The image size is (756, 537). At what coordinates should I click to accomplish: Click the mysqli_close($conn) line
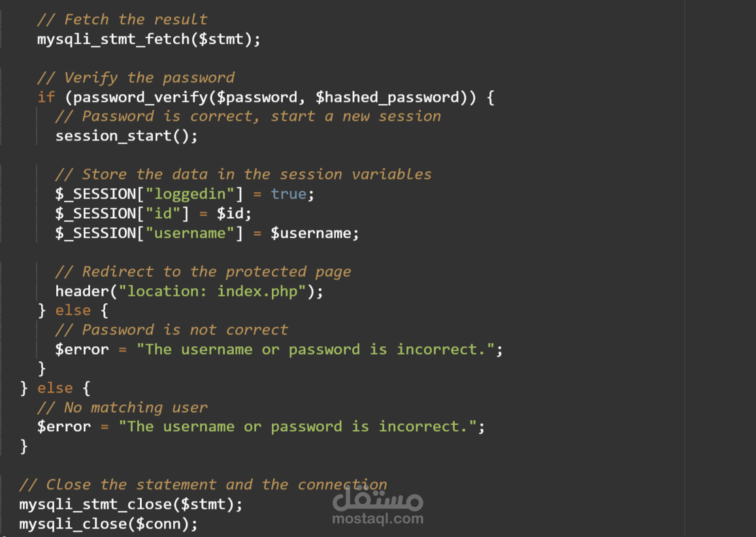108,524
